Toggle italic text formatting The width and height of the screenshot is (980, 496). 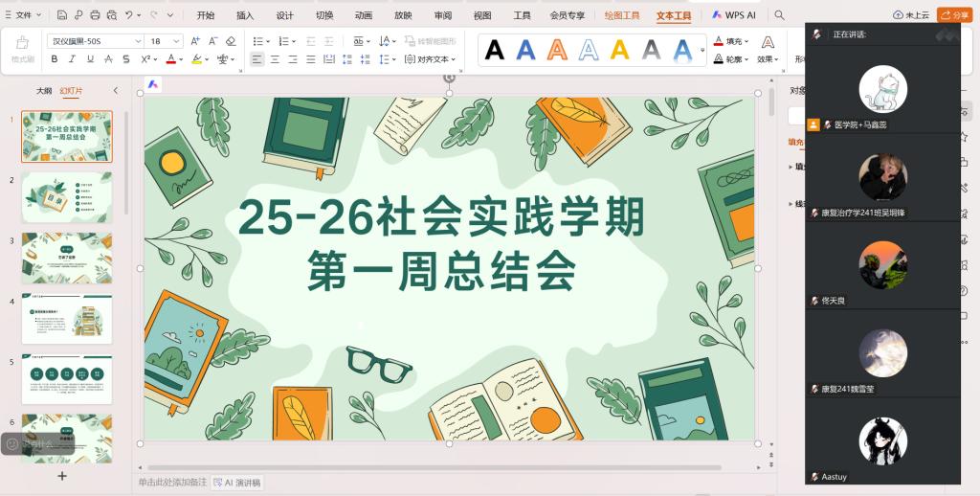click(73, 59)
